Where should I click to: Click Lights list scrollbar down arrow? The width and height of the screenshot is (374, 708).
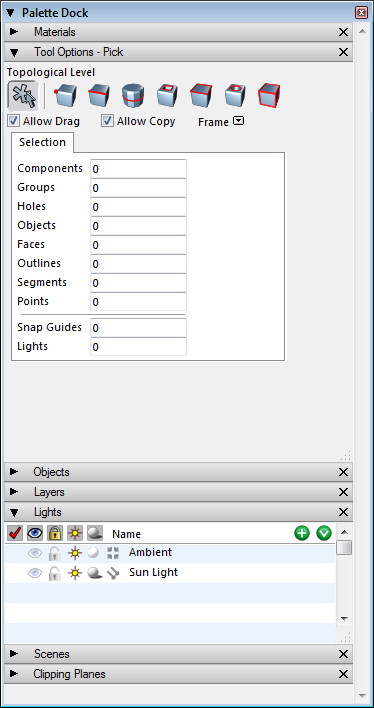click(x=344, y=618)
